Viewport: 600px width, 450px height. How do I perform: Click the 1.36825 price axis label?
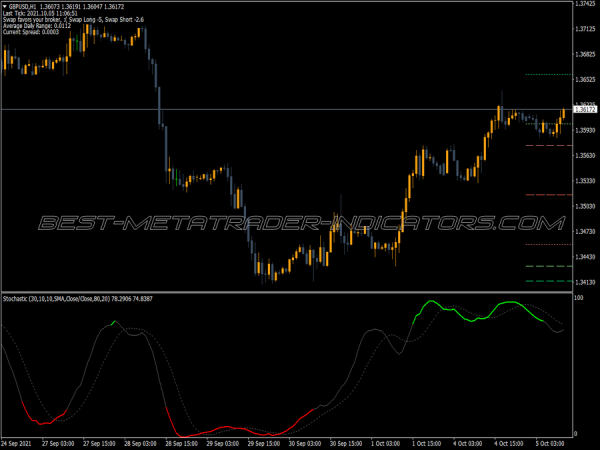pos(585,54)
